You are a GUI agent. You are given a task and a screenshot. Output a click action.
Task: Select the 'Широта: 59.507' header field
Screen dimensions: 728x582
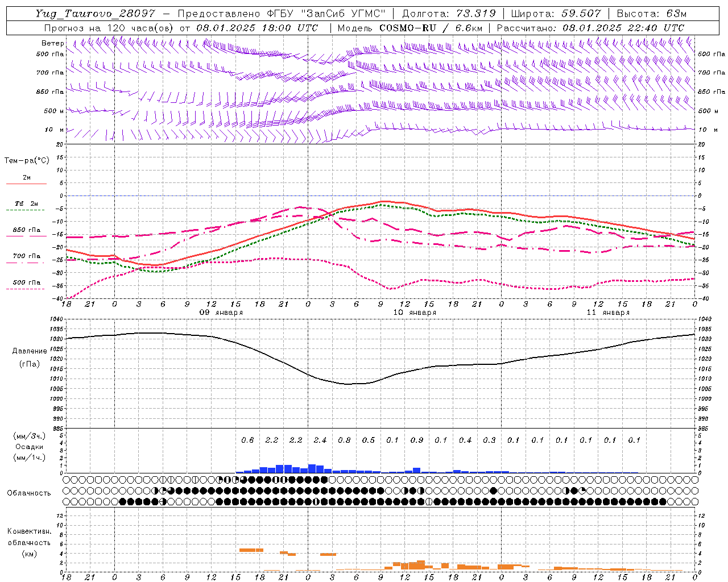[x=556, y=14]
